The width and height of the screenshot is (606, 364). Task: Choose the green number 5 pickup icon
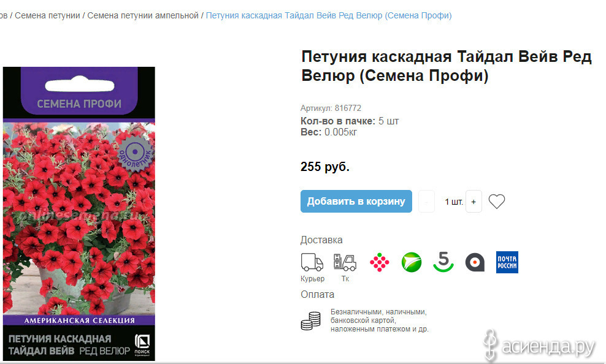[x=443, y=262]
